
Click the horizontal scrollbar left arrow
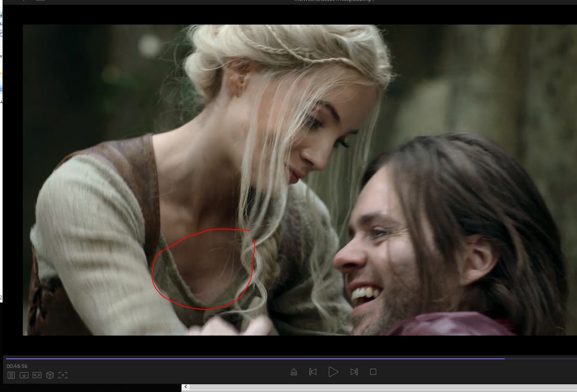(x=186, y=387)
